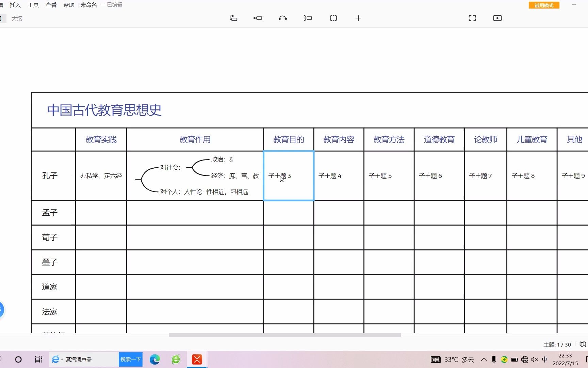588x368 pixels.
Task: Start Pitch presentation play icon
Action: [x=497, y=18]
